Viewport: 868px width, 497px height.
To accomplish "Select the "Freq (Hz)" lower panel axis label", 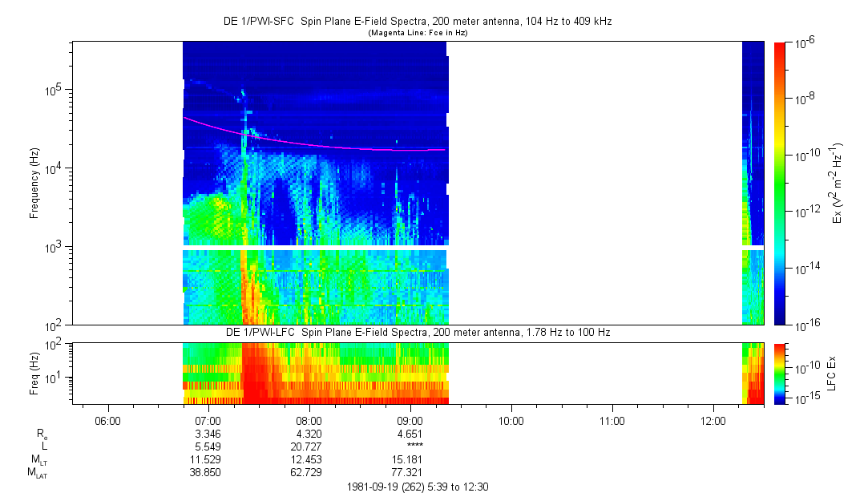I will click(34, 372).
